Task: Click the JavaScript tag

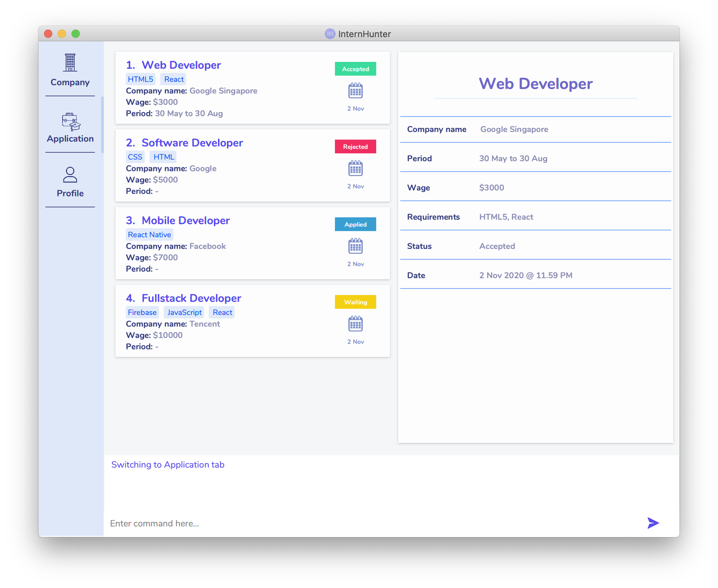Action: pyautogui.click(x=184, y=312)
